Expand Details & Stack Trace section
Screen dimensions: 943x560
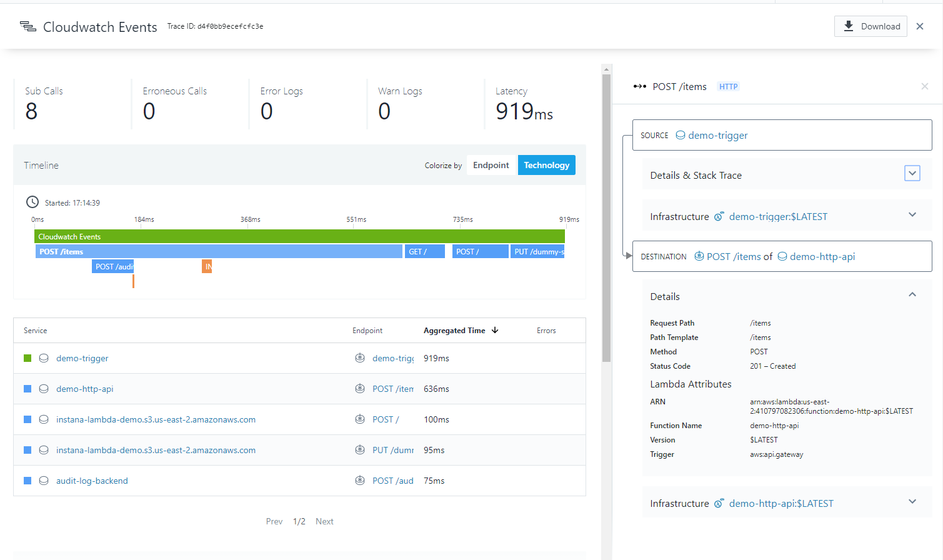912,173
